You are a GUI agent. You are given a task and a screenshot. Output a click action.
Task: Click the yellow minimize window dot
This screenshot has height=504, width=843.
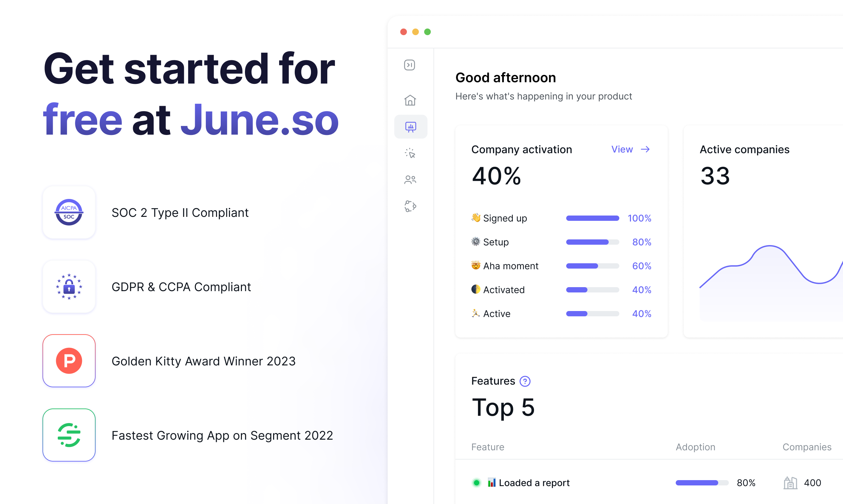click(416, 31)
